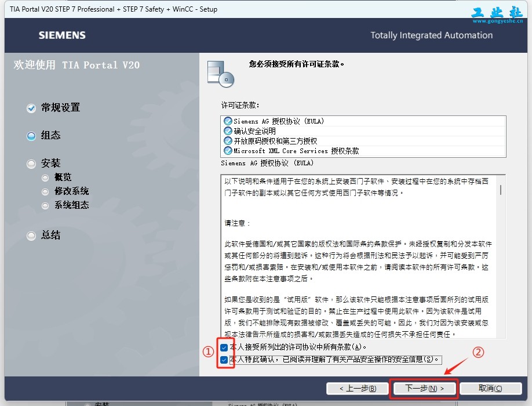Viewport: 532px width, 406px height.
Task: Click the 概览 sub-step label
Action: [63, 177]
